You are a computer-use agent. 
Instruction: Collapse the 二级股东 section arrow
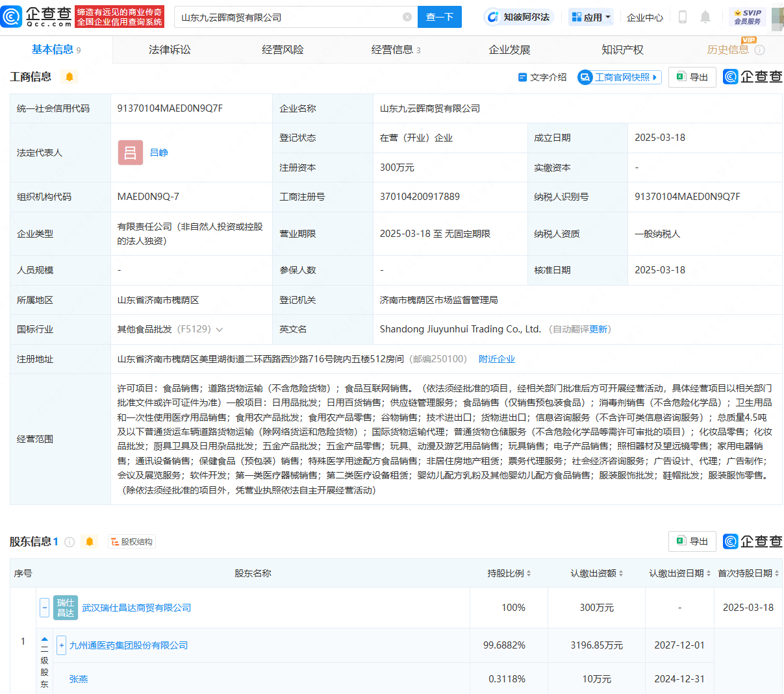coord(44,639)
